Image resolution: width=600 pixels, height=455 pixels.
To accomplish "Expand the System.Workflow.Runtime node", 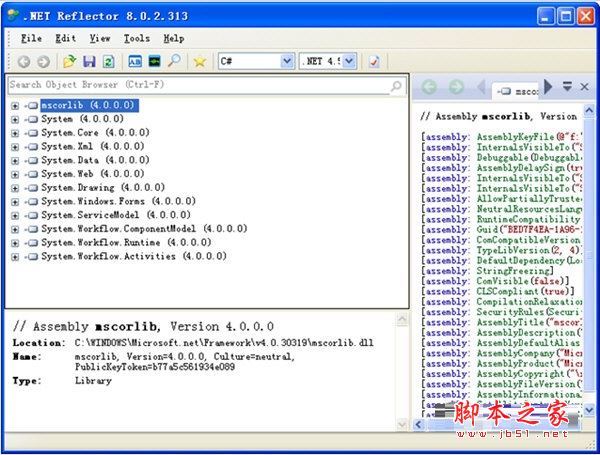I will (15, 243).
